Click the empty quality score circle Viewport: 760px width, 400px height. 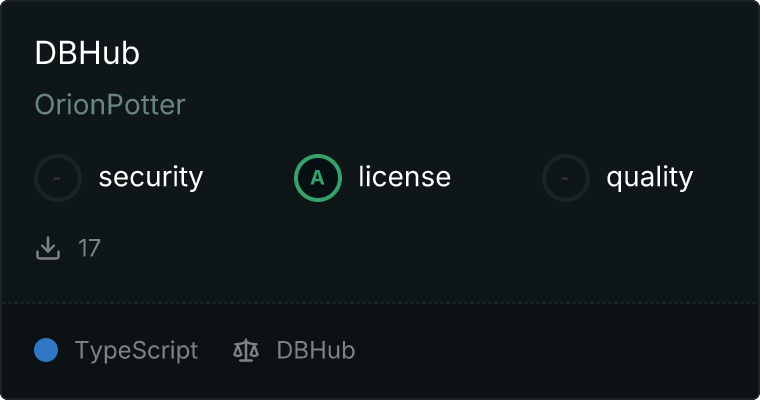coord(566,178)
